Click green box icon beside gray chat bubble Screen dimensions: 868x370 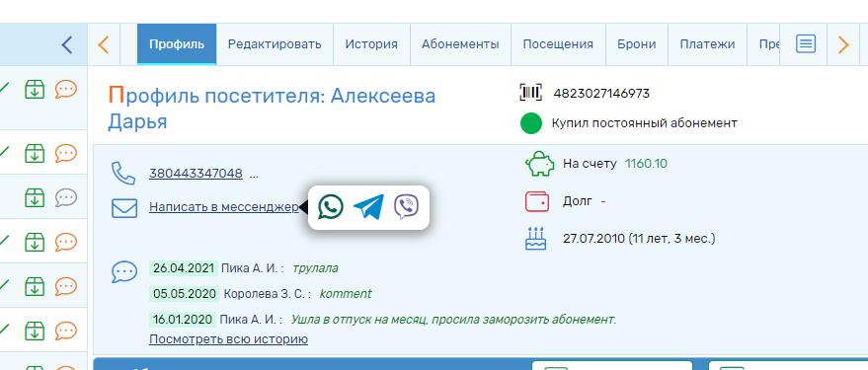click(x=35, y=197)
